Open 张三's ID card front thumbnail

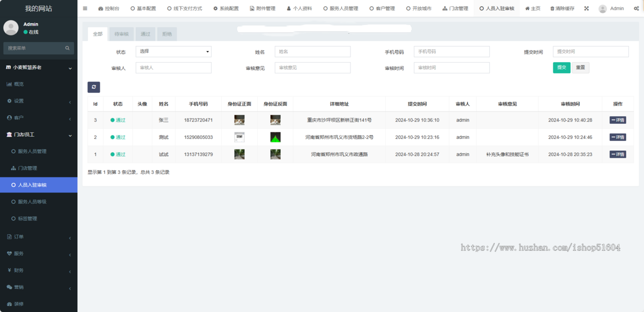click(239, 120)
